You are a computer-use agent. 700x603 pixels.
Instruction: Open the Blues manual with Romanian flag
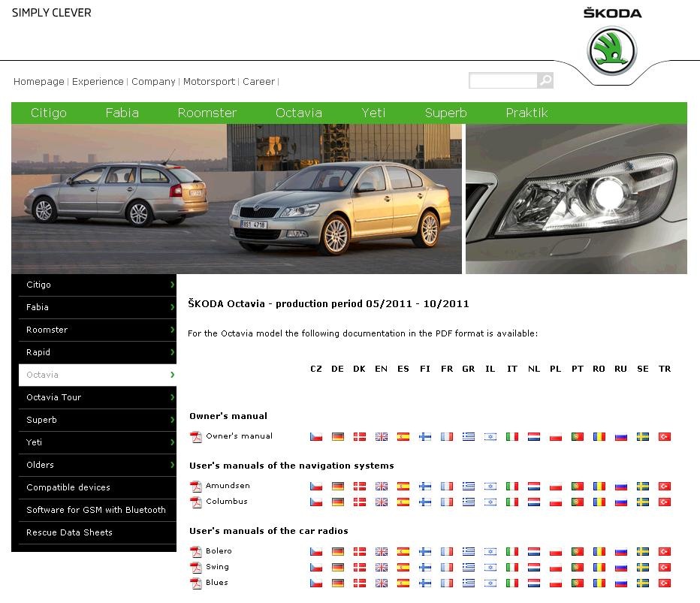(599, 583)
